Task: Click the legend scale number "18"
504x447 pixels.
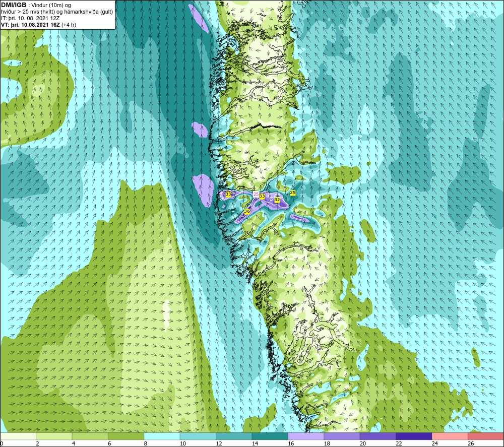Action: point(327,443)
